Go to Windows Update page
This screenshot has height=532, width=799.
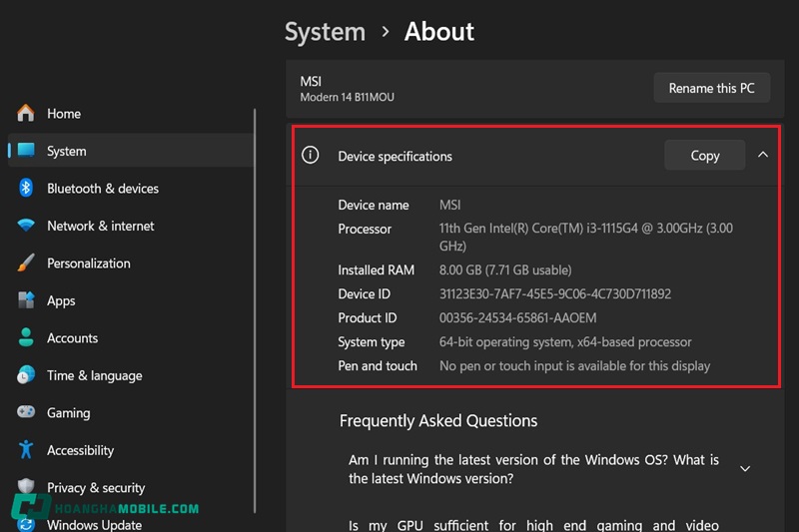pos(94,525)
